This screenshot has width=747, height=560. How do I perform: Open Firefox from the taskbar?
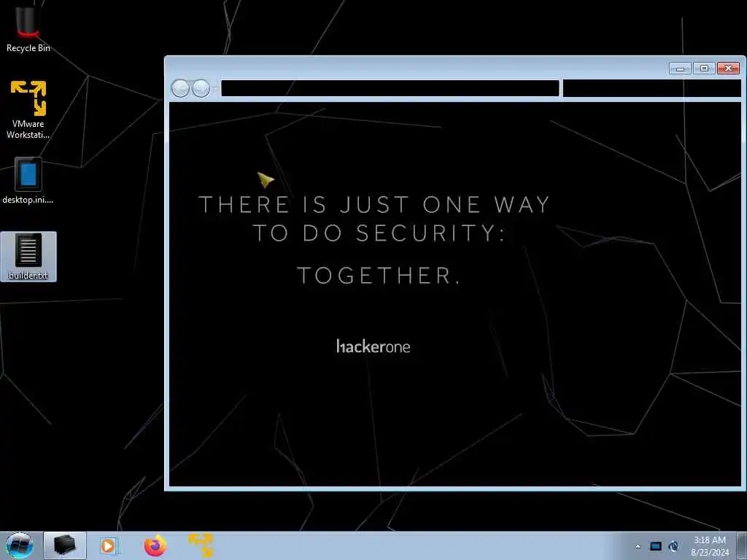pyautogui.click(x=155, y=545)
